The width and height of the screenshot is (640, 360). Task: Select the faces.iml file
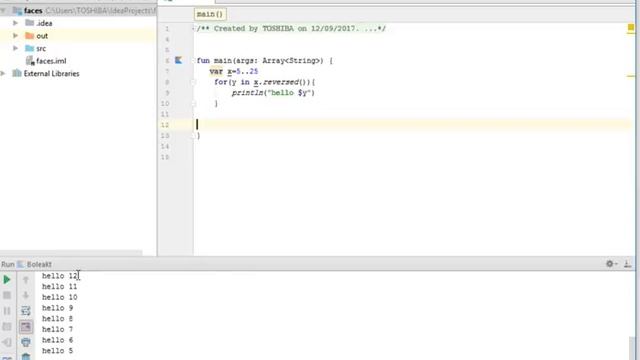pos(51,61)
